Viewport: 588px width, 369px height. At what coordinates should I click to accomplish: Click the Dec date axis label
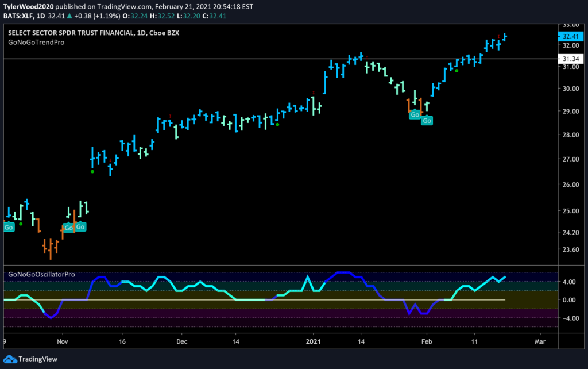point(182,341)
